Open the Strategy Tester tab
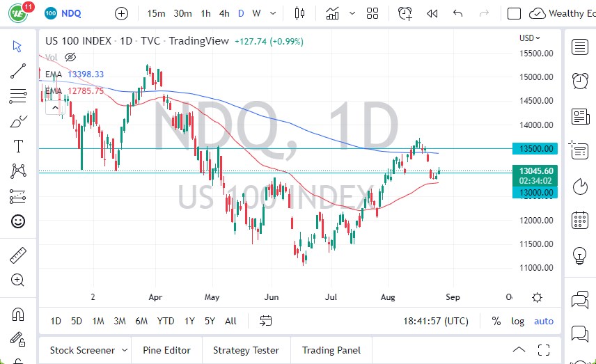 (x=246, y=350)
